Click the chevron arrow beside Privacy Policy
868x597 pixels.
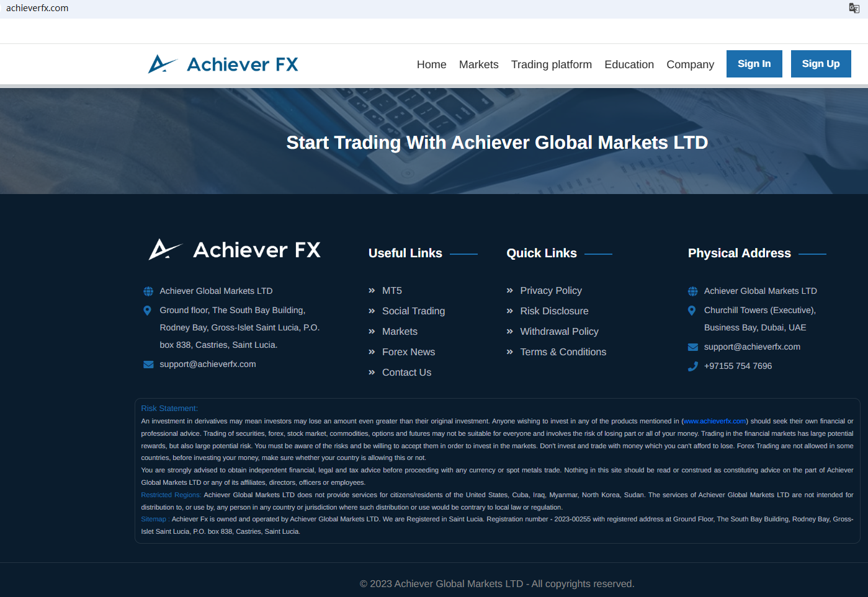coord(509,290)
